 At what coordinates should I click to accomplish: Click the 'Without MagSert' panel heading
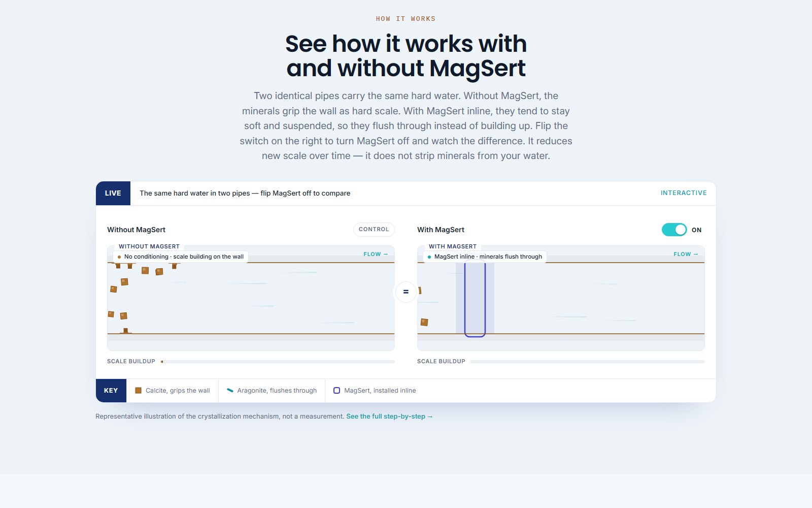point(136,230)
